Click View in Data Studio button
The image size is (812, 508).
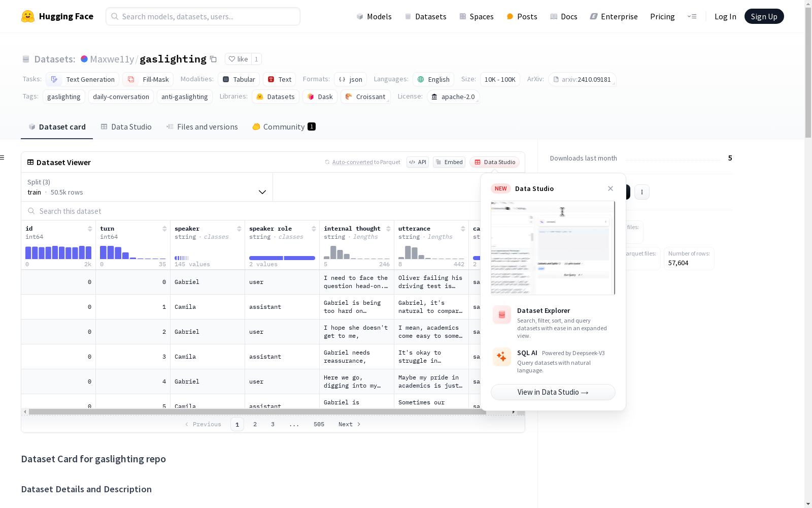coord(553,392)
